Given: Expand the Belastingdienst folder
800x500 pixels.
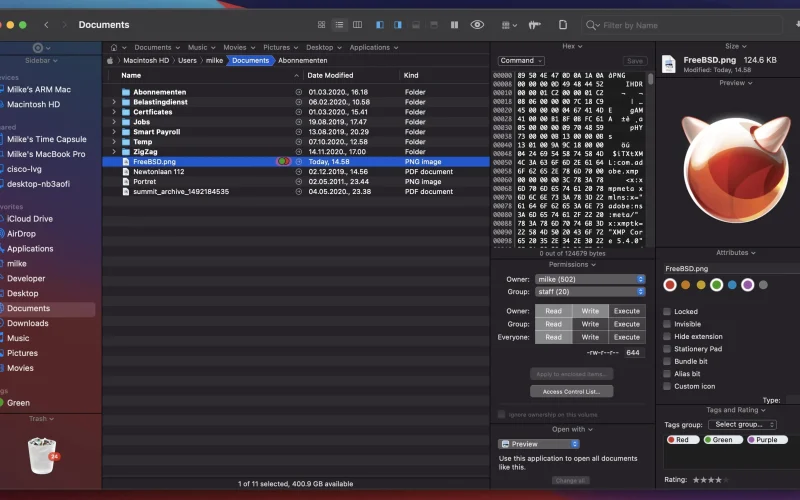Looking at the screenshot, I should tap(114, 102).
